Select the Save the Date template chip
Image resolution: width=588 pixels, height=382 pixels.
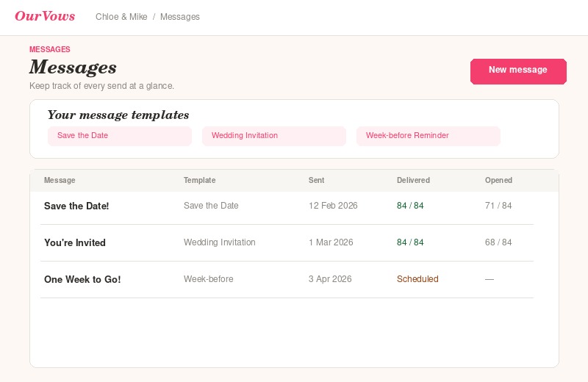(x=120, y=136)
